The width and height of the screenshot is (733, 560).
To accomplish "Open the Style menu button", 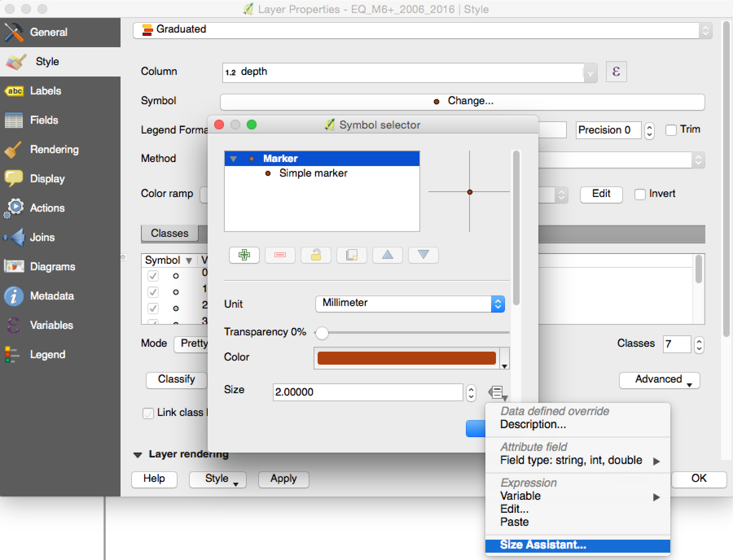I will click(217, 479).
